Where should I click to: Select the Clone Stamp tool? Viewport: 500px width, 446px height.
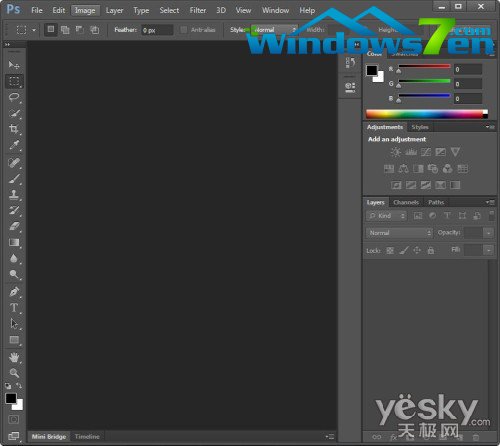(x=14, y=195)
